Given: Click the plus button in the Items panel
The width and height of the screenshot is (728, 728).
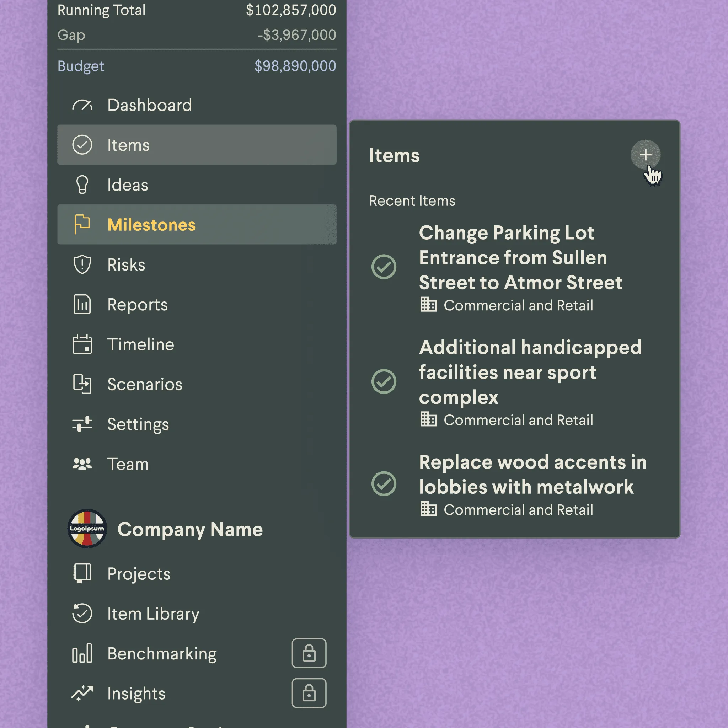Looking at the screenshot, I should coord(645,155).
